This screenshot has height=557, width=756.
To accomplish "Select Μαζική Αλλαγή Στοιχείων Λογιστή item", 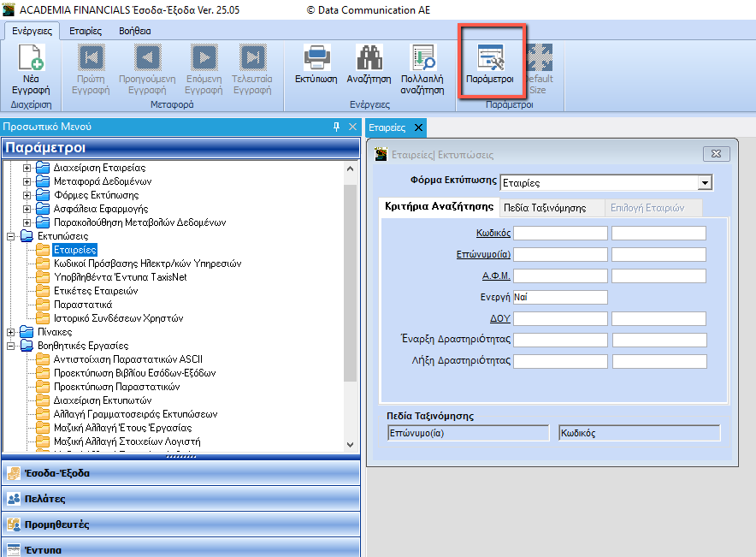I will coord(127,441).
